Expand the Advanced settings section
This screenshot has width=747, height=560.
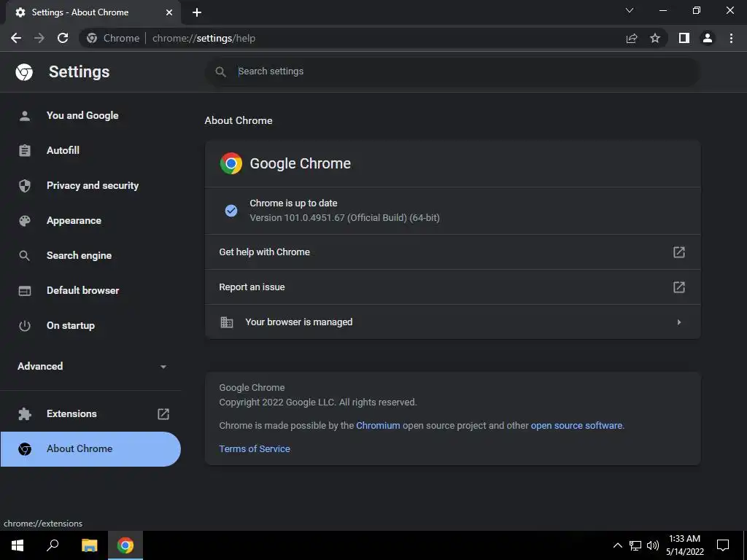click(91, 366)
